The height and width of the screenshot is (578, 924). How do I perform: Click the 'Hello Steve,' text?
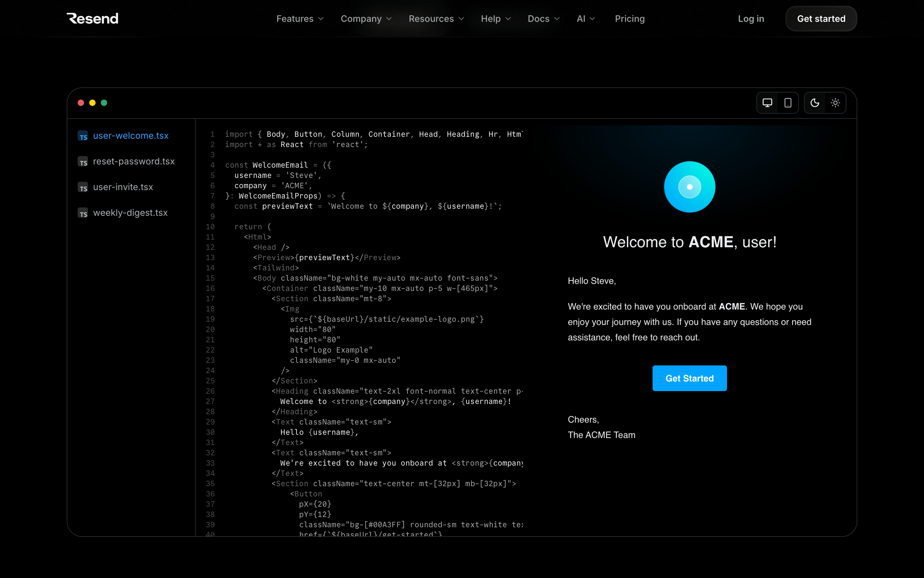(x=592, y=281)
